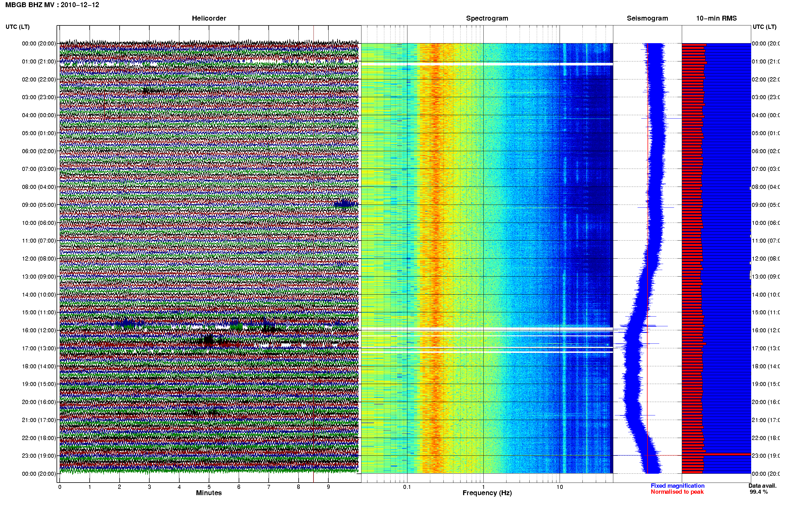Click the '04:00 (00:00)' label on the left axis

(x=39, y=115)
